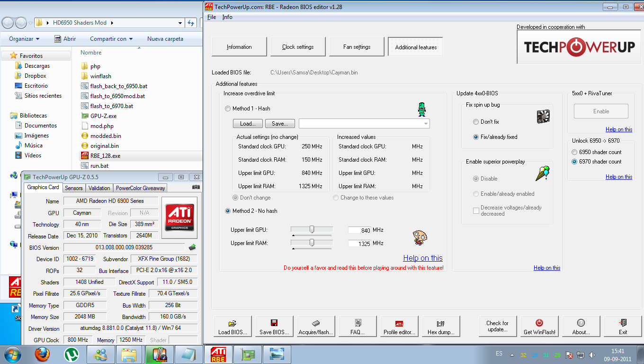Select flash_to_6970.bat file
Viewport: 644px width, 364px height.
coord(112,106)
